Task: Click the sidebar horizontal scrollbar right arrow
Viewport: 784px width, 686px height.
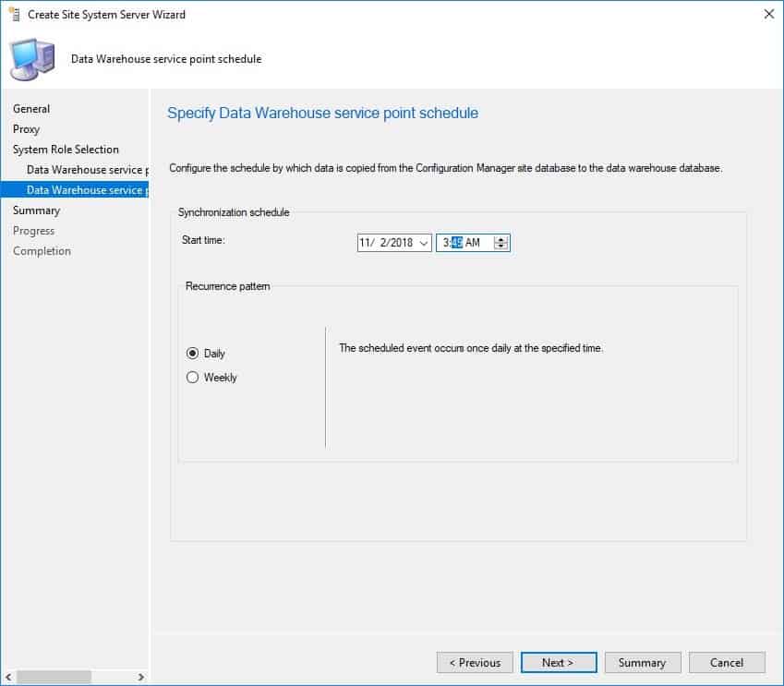Action: pos(141,677)
